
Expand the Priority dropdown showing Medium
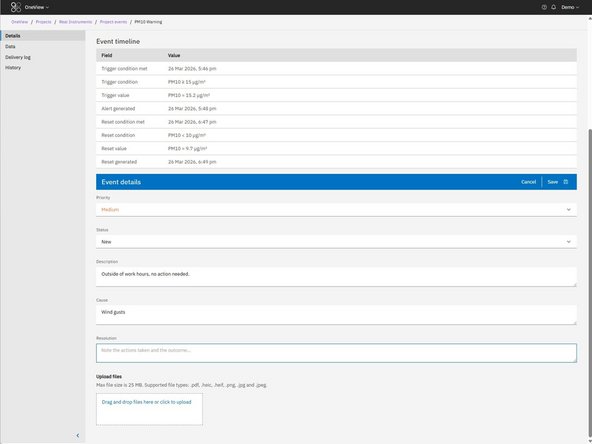coord(336,210)
